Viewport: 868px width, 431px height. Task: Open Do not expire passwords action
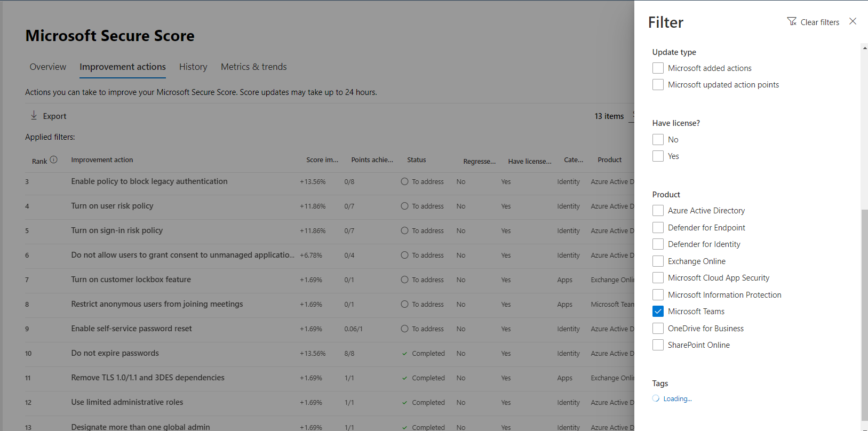click(115, 353)
